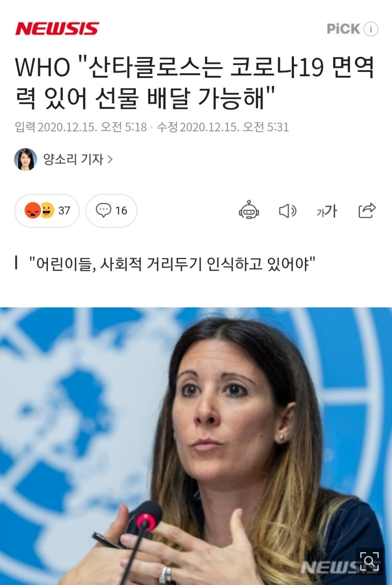
Task: Tap the laughing reaction emoji
Action: tap(47, 210)
